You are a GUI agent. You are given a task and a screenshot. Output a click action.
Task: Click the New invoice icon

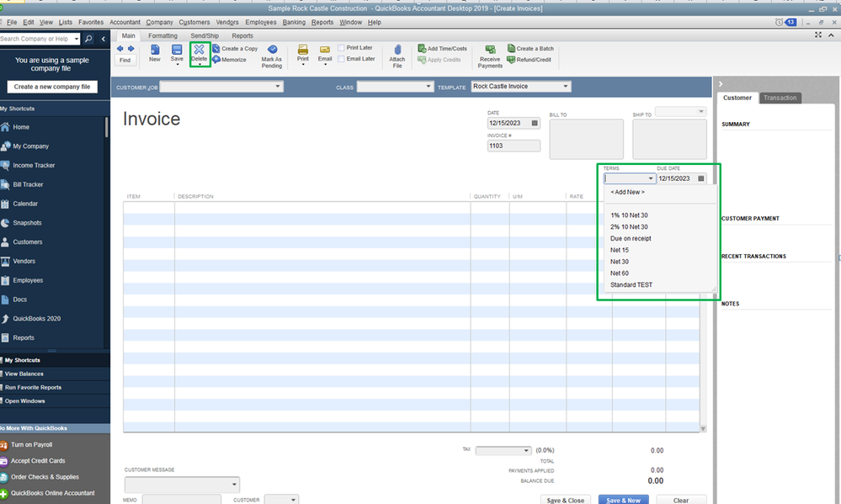(x=154, y=50)
